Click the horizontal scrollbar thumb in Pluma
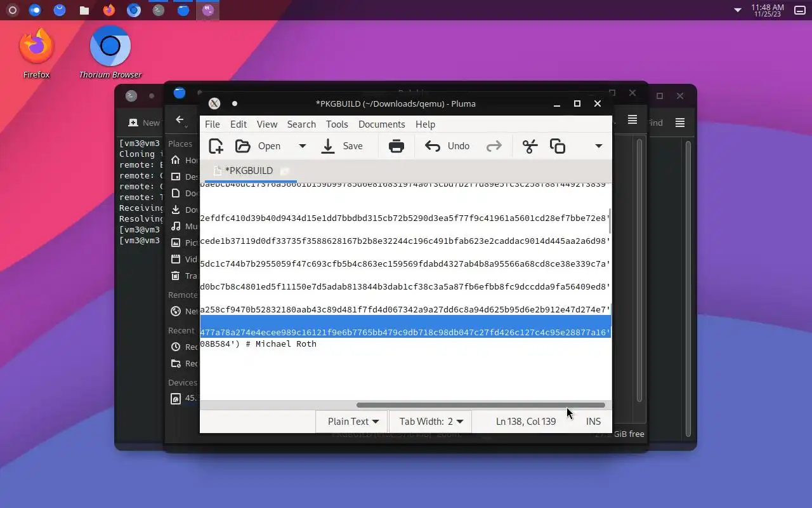The height and width of the screenshot is (508, 812). [x=480, y=405]
